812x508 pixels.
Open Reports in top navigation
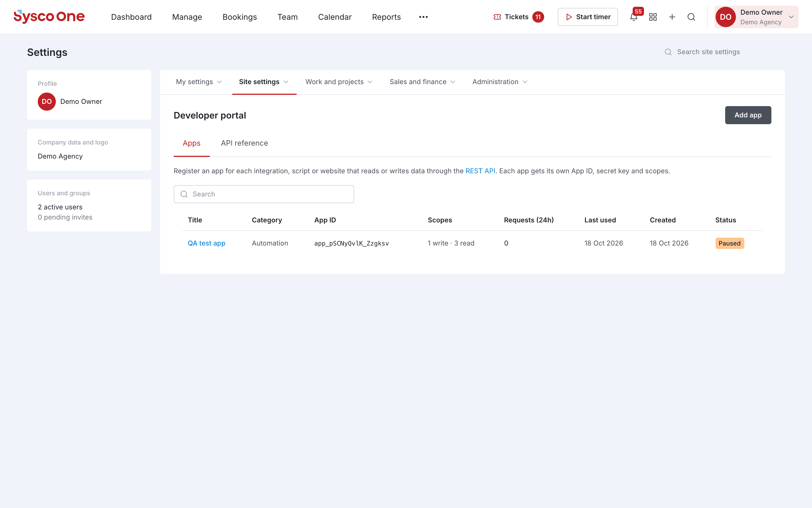(x=386, y=17)
